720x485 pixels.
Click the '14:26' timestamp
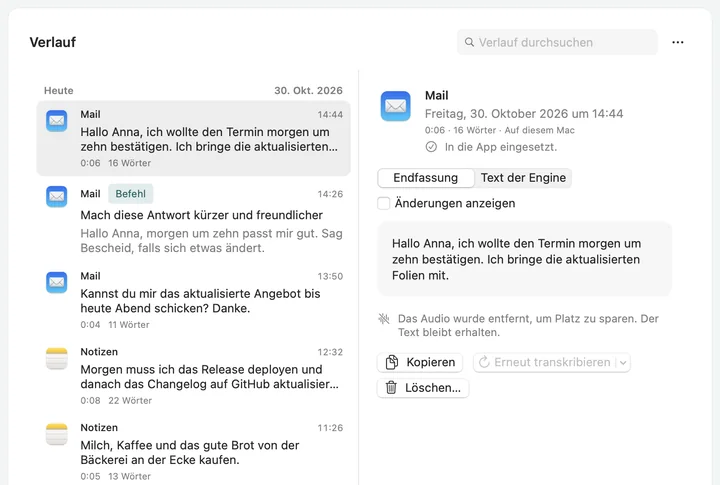click(x=330, y=194)
